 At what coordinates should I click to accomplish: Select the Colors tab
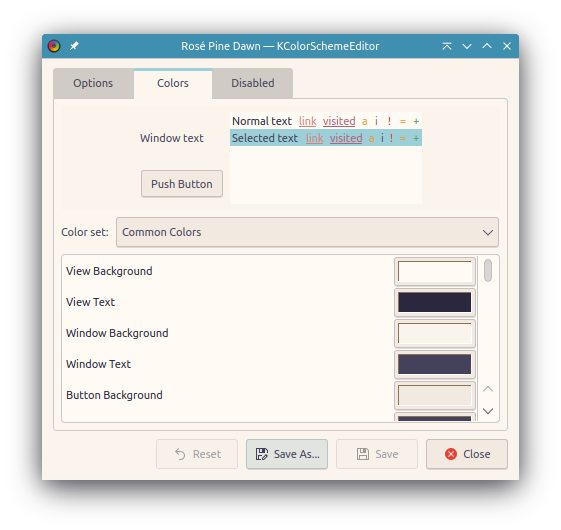tap(173, 83)
